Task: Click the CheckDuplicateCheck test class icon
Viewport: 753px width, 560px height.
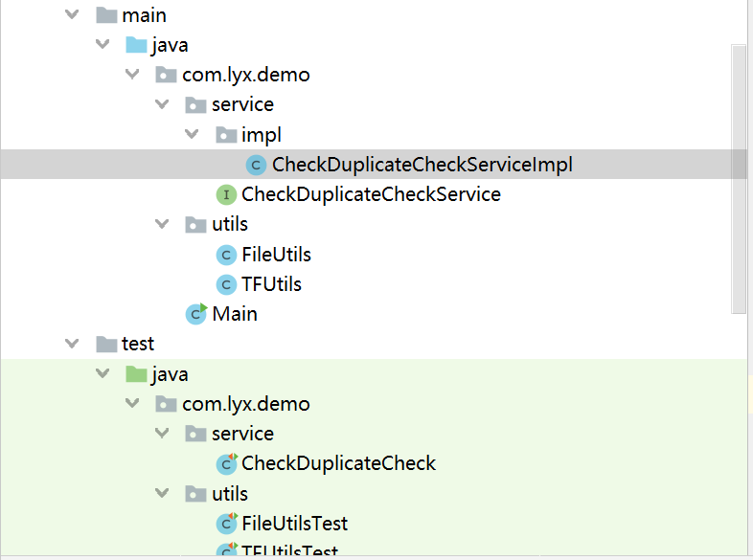Action: click(226, 464)
